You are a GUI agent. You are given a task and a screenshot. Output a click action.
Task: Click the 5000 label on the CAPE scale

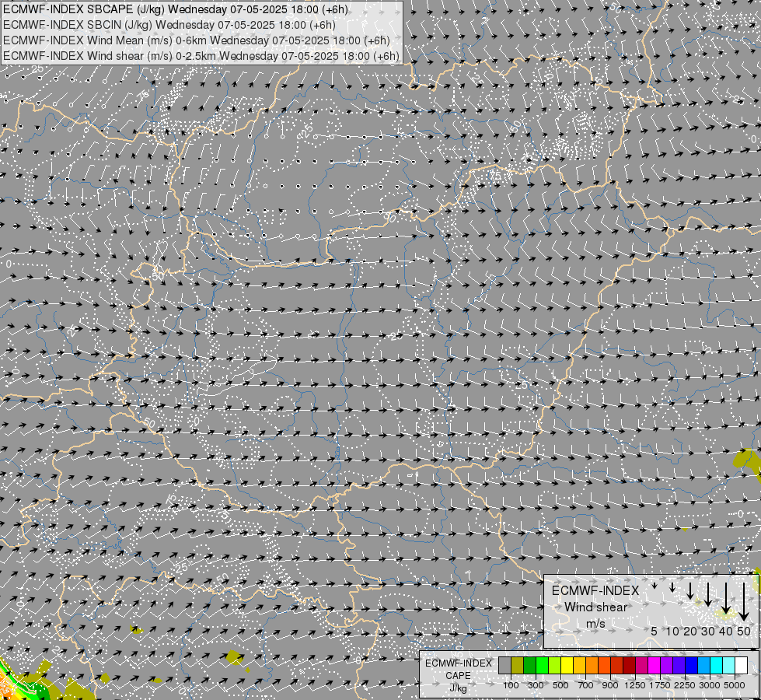tap(735, 685)
